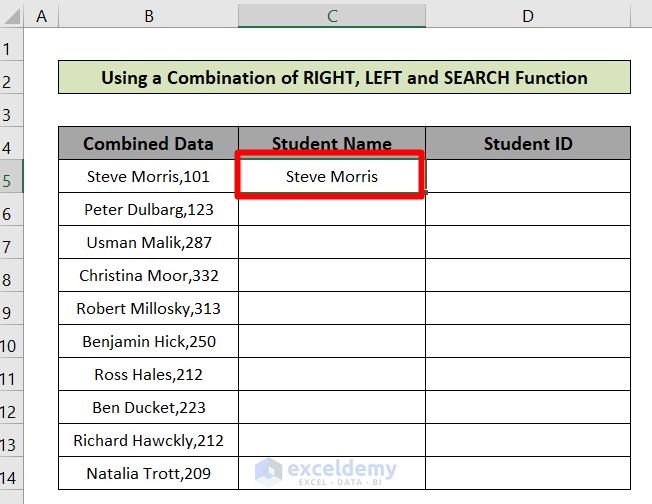This screenshot has width=652, height=504.
Task: Click the Combined Data header cell
Action: tap(148, 143)
